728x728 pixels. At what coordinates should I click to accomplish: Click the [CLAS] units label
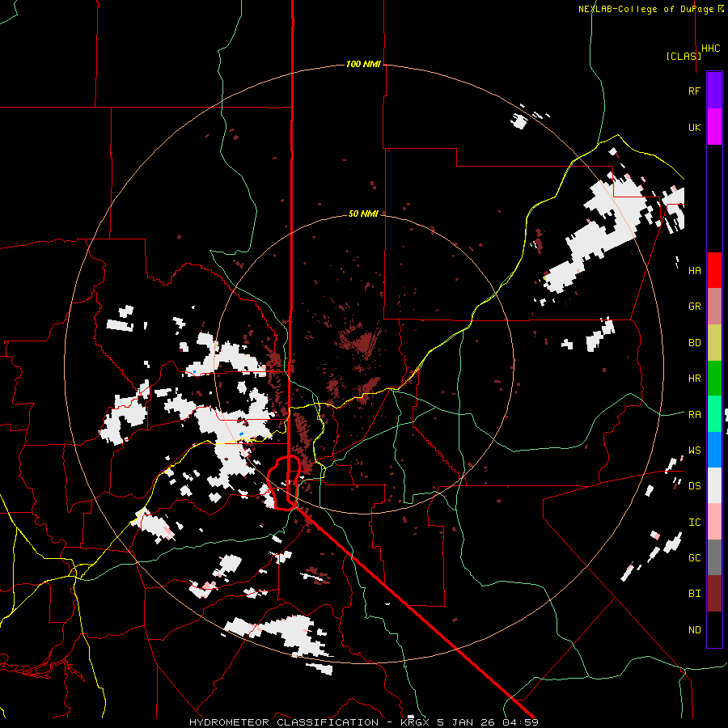point(684,57)
